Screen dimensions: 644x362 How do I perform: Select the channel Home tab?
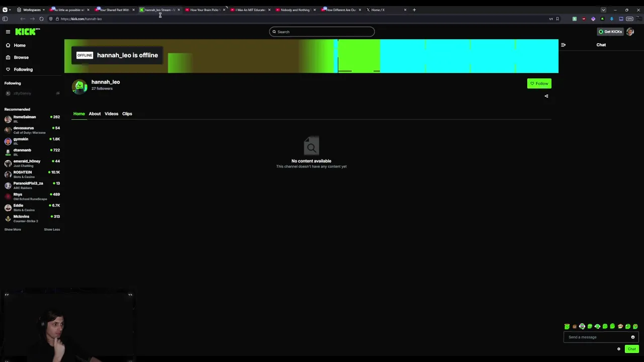(79, 114)
